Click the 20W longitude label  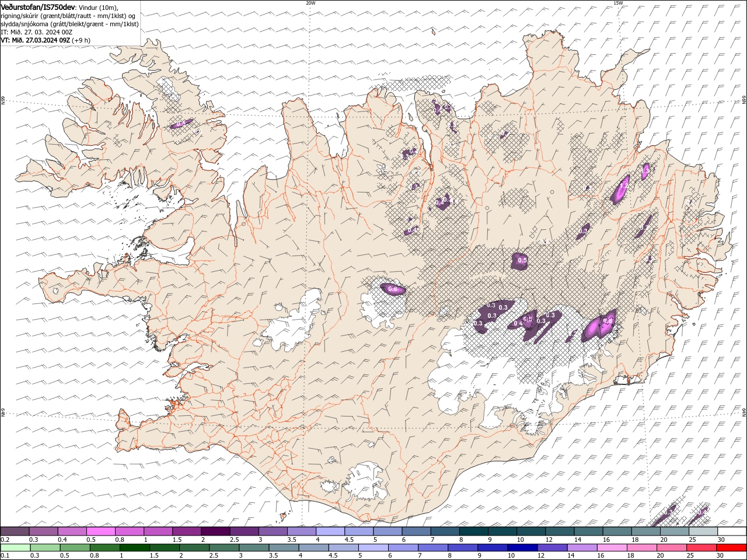pyautogui.click(x=310, y=3)
